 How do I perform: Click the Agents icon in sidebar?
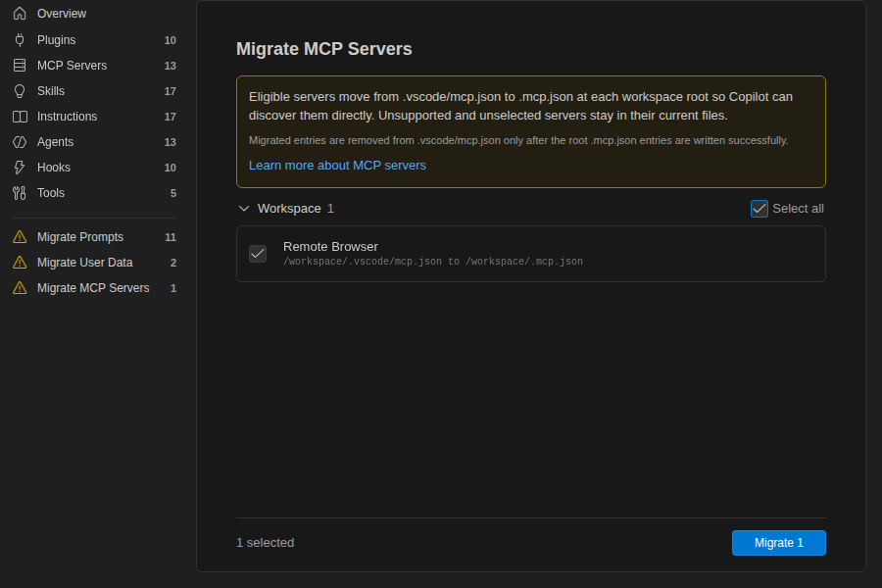click(20, 142)
